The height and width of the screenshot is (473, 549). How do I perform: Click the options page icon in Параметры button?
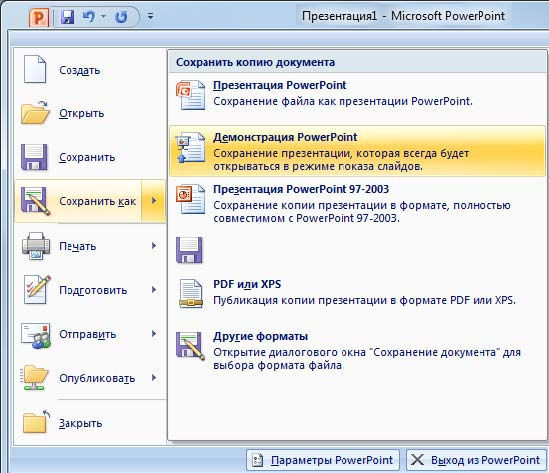257,460
